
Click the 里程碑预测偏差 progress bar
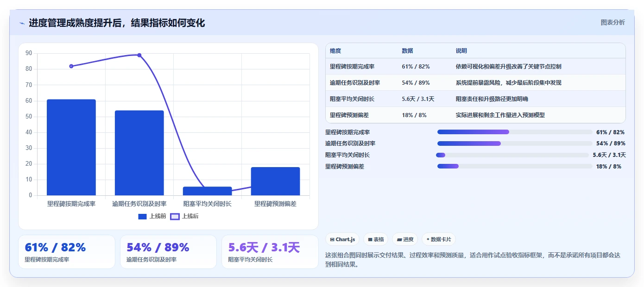tap(515, 166)
